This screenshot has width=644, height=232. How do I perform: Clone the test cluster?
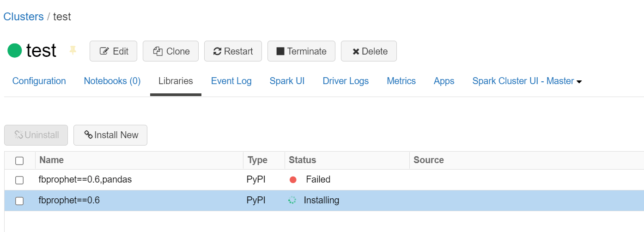(170, 51)
